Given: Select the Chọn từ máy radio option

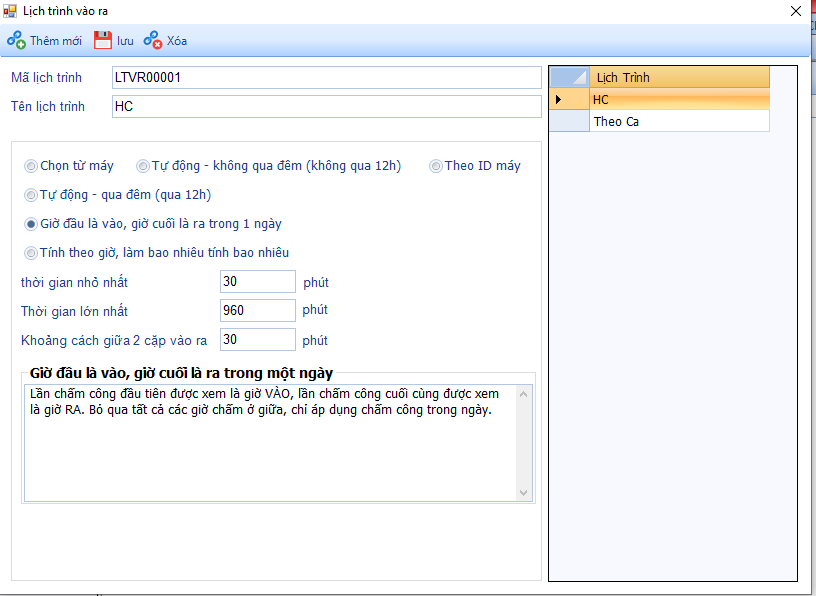Looking at the screenshot, I should 31,166.
